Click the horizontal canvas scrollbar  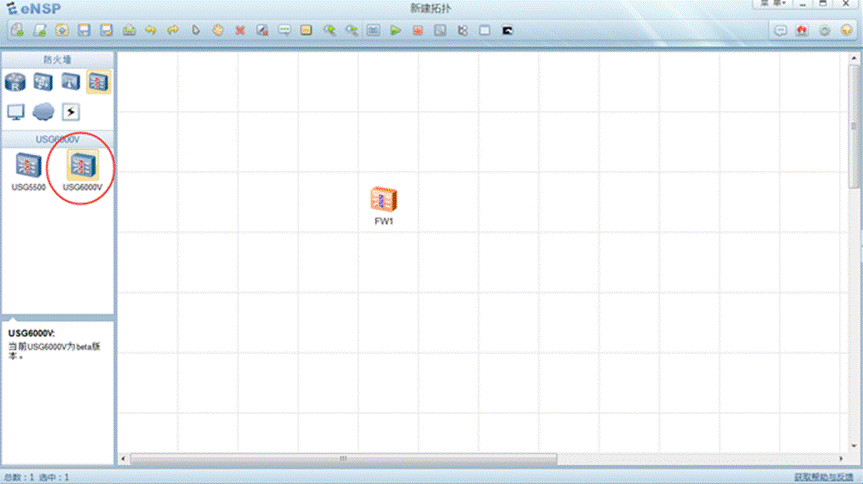point(343,459)
